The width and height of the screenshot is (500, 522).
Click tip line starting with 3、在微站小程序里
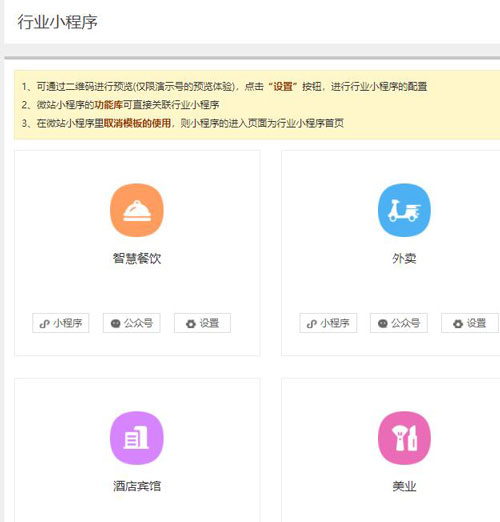pyautogui.click(x=182, y=123)
